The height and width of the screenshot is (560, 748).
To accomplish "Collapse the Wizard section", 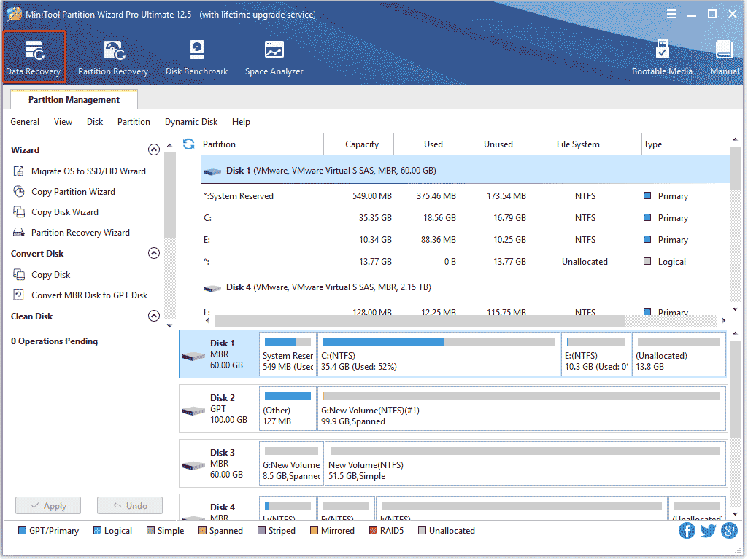I will pos(154,149).
